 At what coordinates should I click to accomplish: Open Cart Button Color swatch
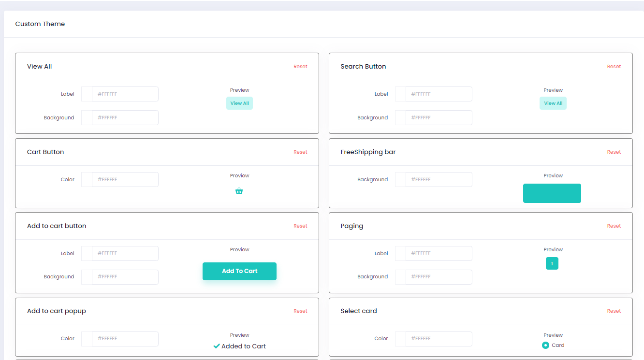(87, 180)
